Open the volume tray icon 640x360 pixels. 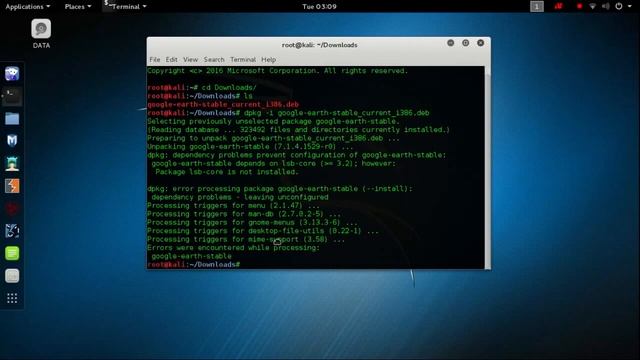click(606, 7)
